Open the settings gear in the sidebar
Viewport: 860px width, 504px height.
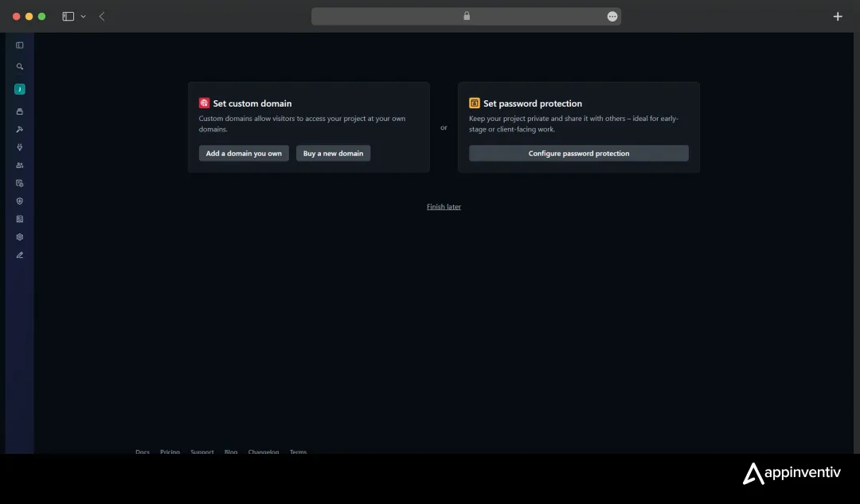(19, 236)
